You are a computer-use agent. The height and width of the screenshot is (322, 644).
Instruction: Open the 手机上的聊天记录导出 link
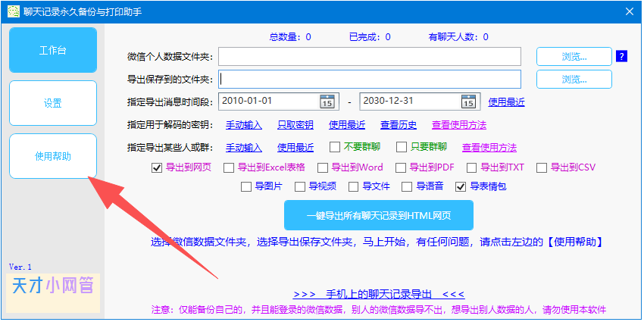click(378, 294)
